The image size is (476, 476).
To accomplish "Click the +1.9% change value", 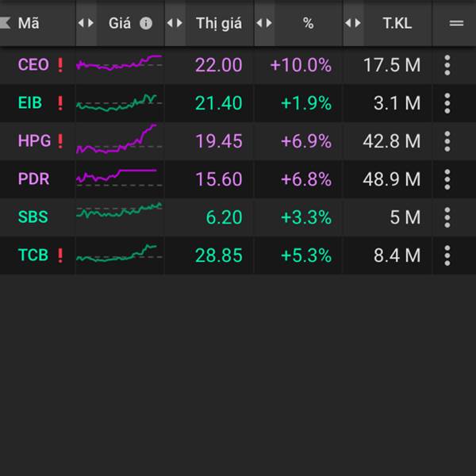I will [x=306, y=103].
